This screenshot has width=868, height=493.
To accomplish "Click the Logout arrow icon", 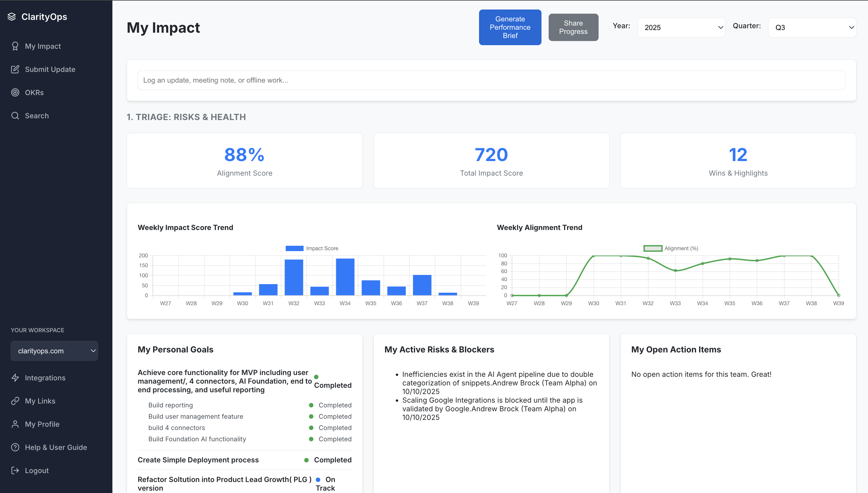I will coord(15,470).
